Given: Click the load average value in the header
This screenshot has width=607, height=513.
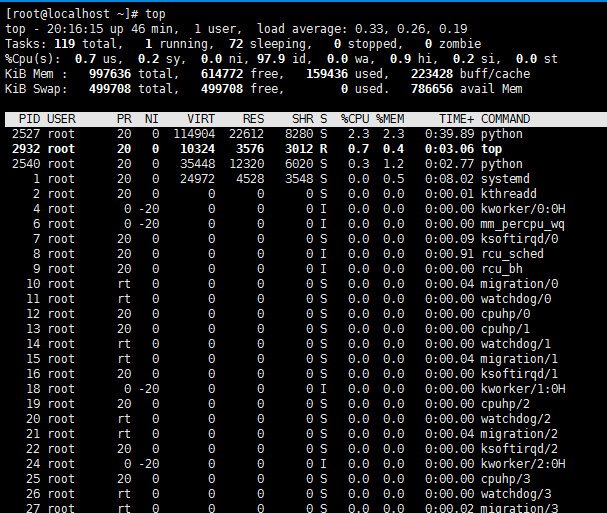Looking at the screenshot, I should pos(411,29).
